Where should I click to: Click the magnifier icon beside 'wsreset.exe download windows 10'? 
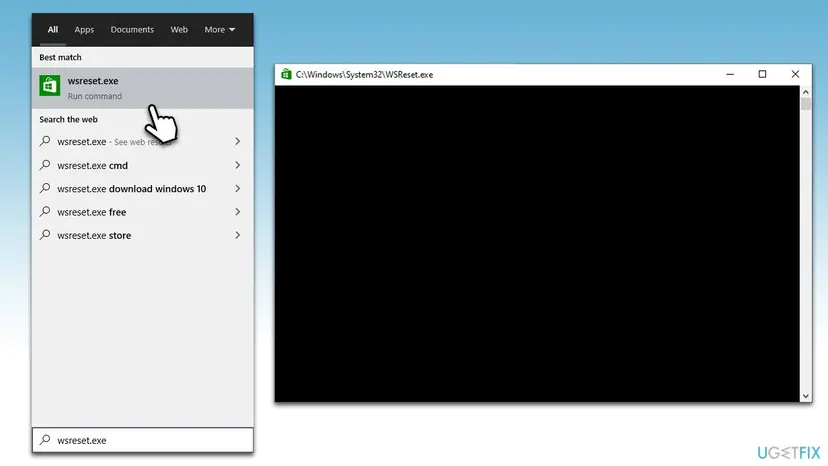45,188
